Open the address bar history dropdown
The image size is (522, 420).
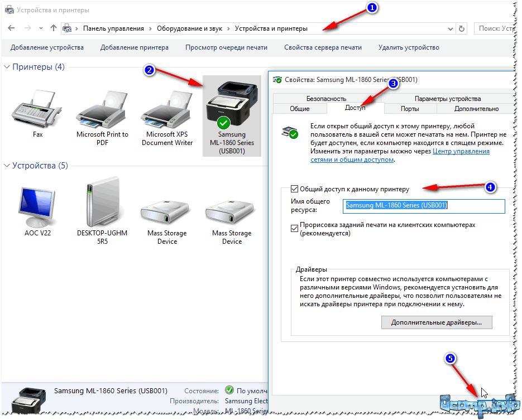(x=450, y=28)
